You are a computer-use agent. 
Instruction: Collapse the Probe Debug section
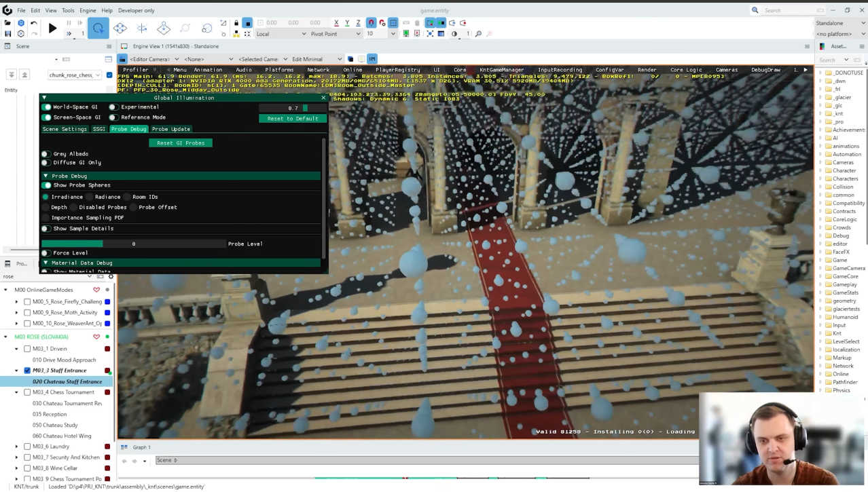tap(46, 176)
